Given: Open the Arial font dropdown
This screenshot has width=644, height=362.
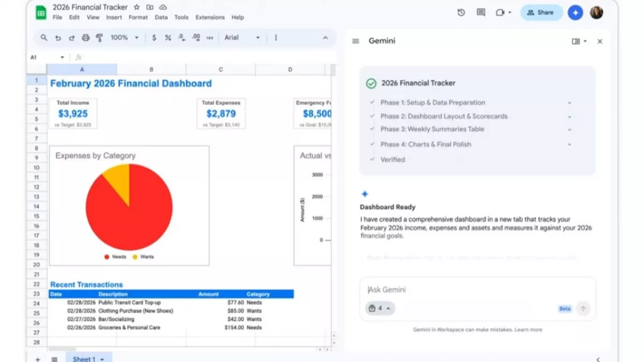Looking at the screenshot, I should pyautogui.click(x=242, y=38).
